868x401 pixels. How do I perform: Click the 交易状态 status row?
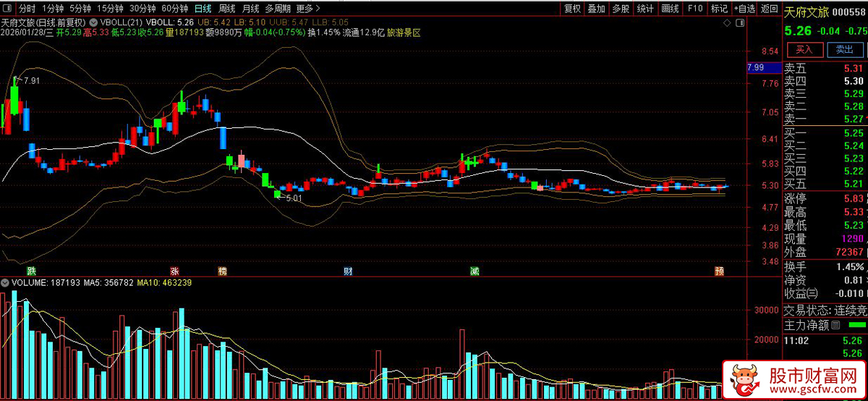pos(825,310)
